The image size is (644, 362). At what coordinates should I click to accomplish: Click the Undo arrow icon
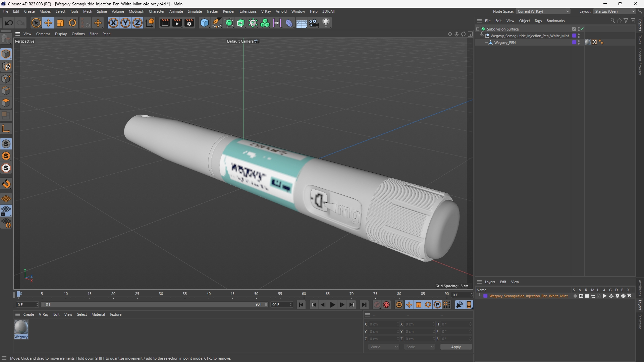click(x=9, y=23)
